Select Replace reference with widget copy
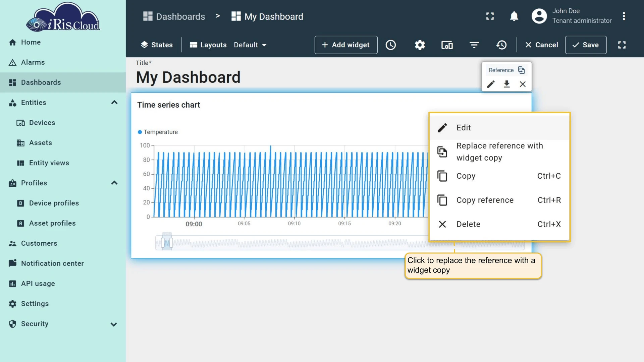 click(x=499, y=152)
